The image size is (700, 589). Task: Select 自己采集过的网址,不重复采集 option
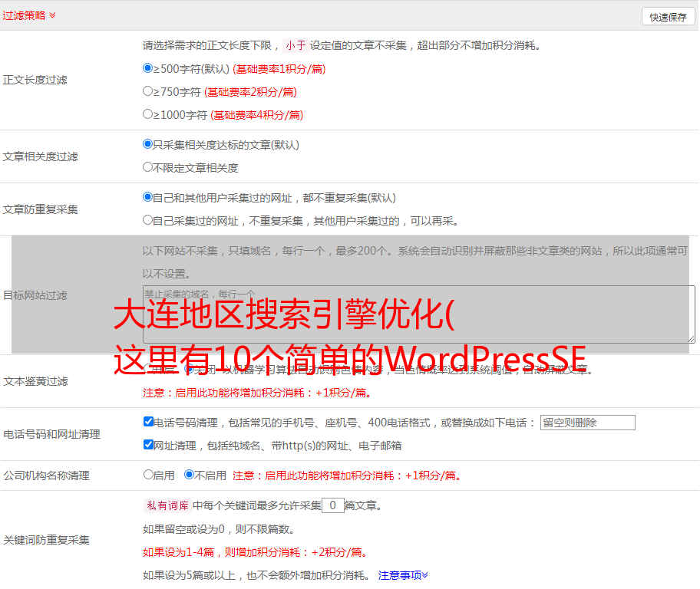(x=147, y=220)
